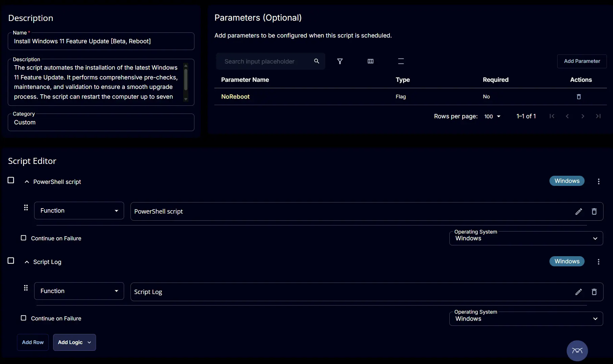The height and width of the screenshot is (364, 613).
Task: Click the description box scrollbar thumb
Action: tap(186, 79)
